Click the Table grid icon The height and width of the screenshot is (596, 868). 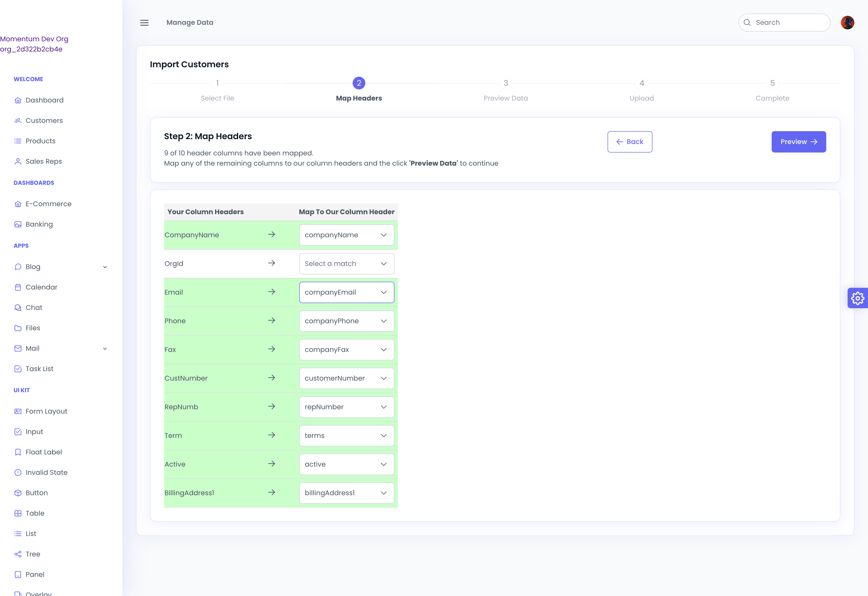[18, 513]
